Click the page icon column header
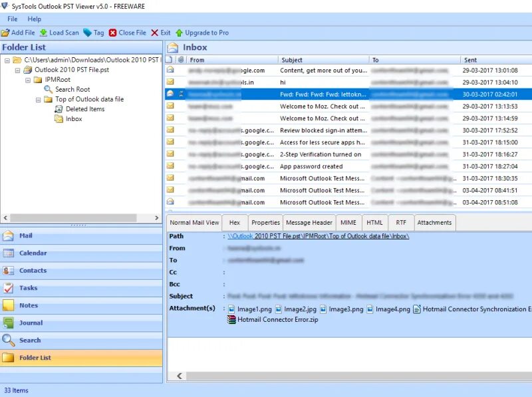Viewport: 532px width, 397px height. tap(169, 60)
